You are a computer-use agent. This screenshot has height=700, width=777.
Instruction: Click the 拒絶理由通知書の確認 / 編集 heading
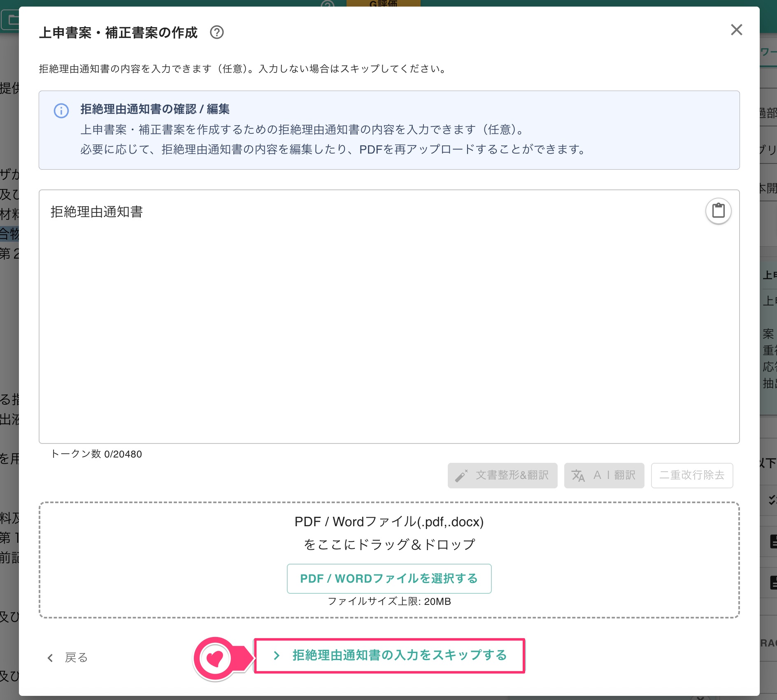click(155, 109)
